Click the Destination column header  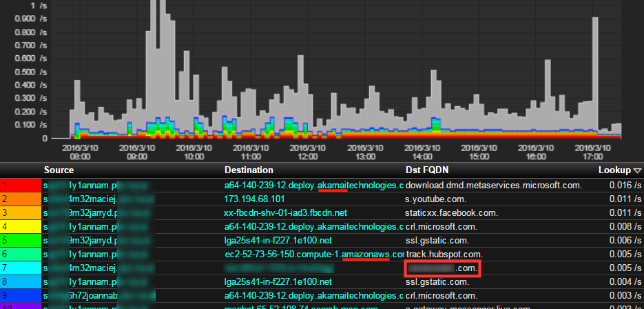click(249, 170)
